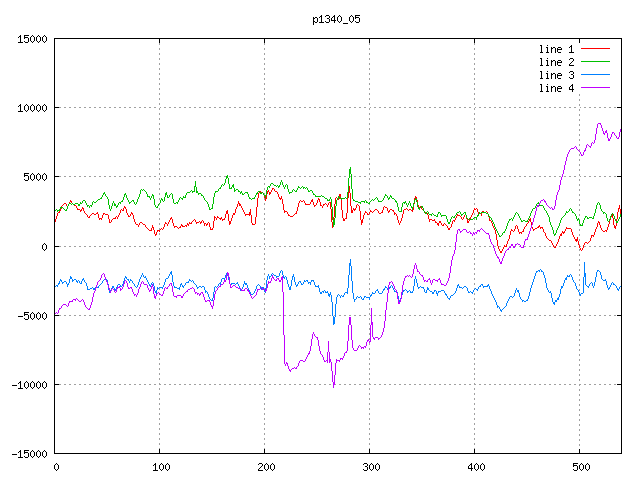Pick the purple line sample in legend
This screenshot has width=640, height=480.
tap(596, 88)
